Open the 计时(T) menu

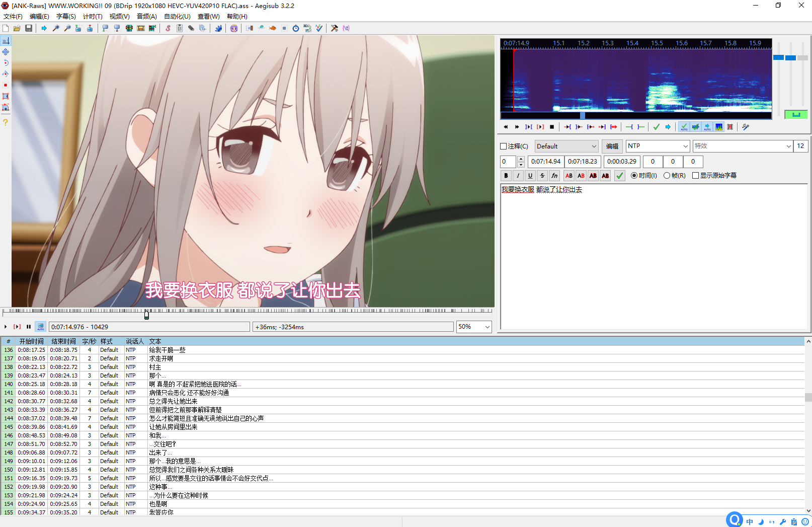[93, 17]
